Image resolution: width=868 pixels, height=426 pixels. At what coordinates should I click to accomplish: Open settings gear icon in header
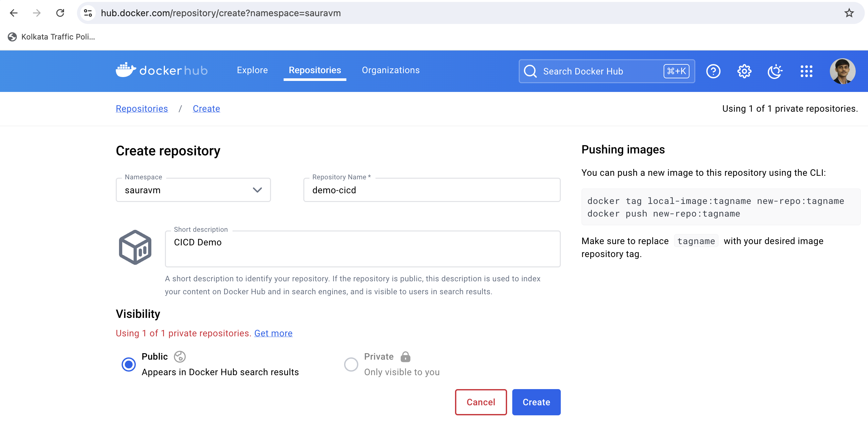pos(744,71)
